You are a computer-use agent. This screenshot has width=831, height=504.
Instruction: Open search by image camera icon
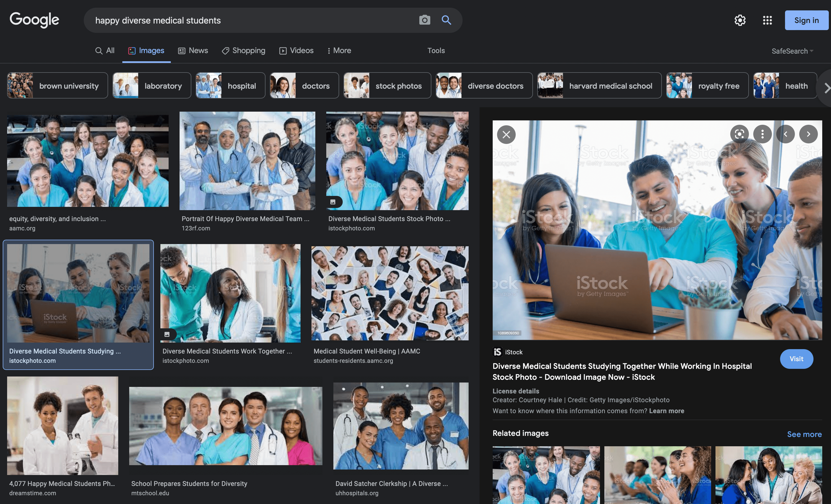pos(425,20)
